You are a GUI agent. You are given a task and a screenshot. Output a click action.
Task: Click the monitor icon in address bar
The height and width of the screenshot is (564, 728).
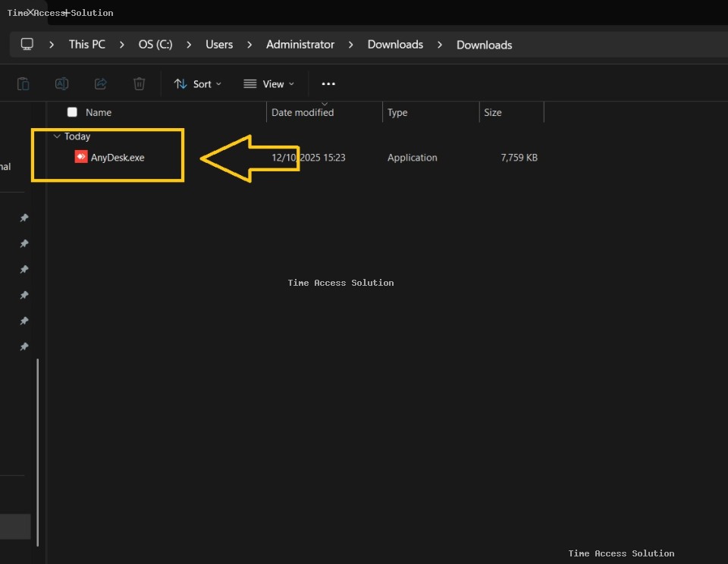coord(27,45)
